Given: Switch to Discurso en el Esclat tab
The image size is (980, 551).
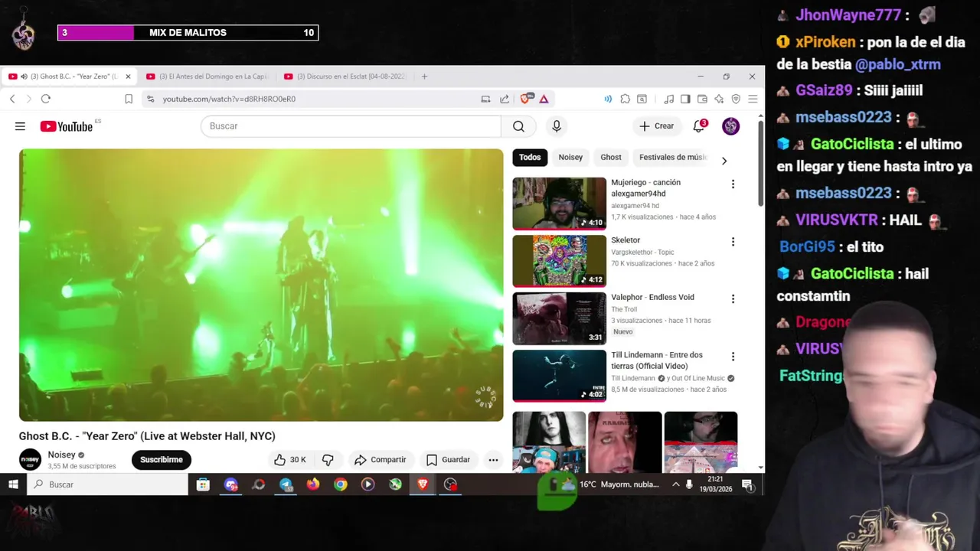Looking at the screenshot, I should (x=345, y=77).
